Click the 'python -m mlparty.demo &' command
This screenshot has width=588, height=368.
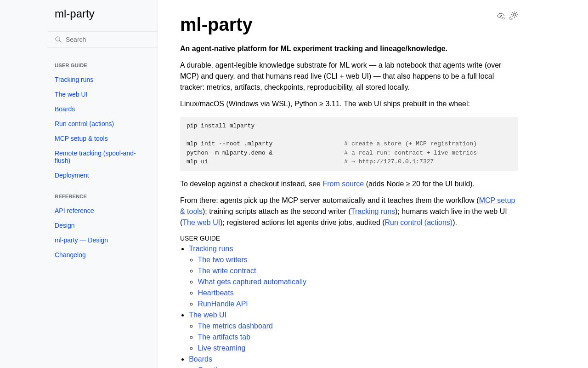point(229,153)
